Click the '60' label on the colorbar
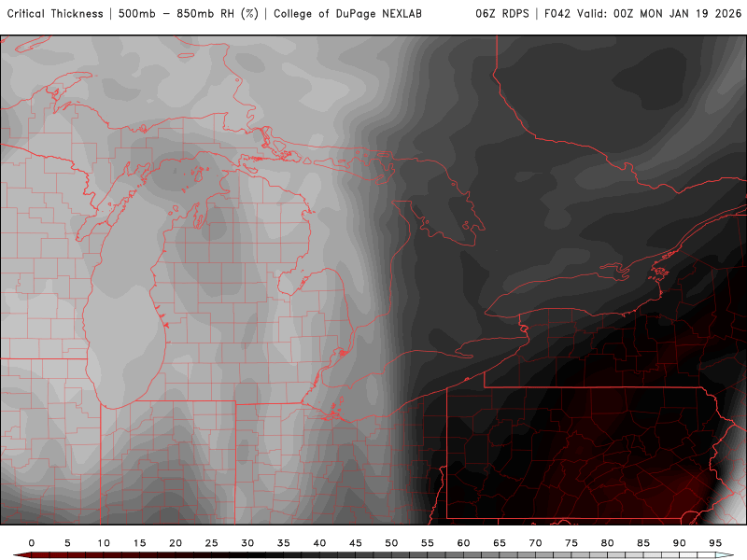The width and height of the screenshot is (747, 560). (x=463, y=543)
